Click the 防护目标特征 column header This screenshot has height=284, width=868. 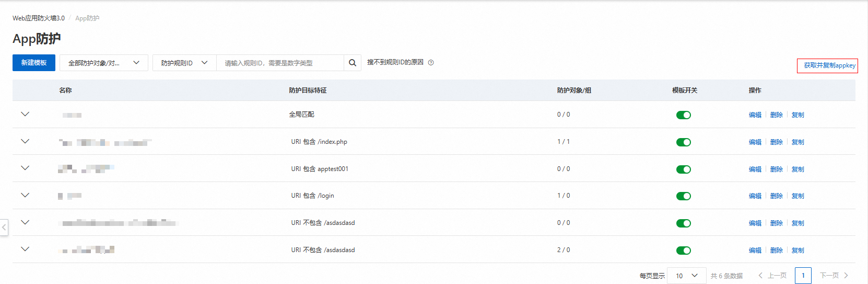tap(308, 90)
